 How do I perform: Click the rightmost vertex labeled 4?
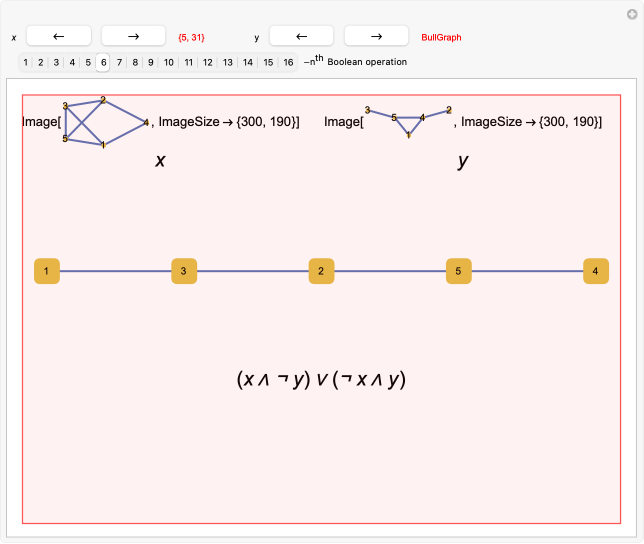[595, 271]
